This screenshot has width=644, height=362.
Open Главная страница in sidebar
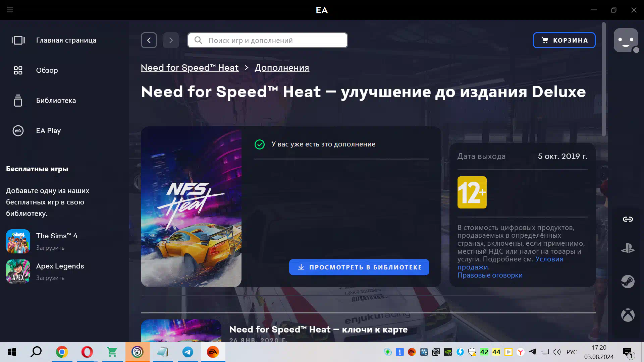pyautogui.click(x=66, y=40)
